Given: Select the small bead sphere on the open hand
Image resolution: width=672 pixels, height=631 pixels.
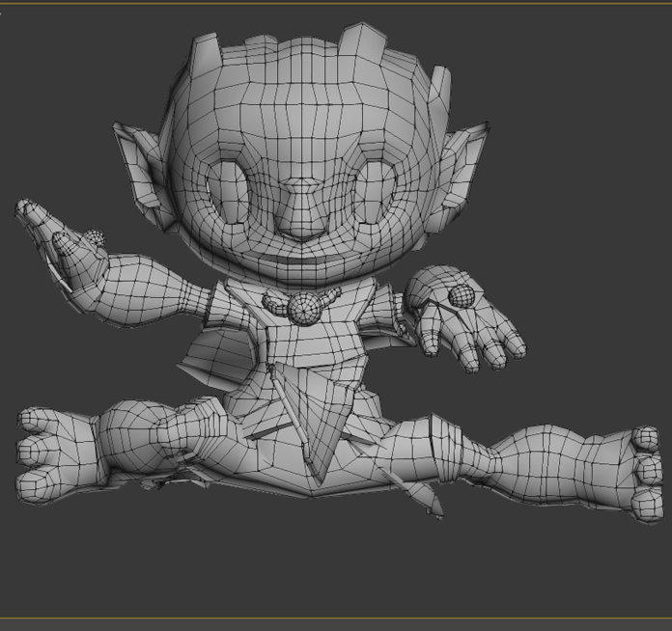Looking at the screenshot, I should click(462, 295).
